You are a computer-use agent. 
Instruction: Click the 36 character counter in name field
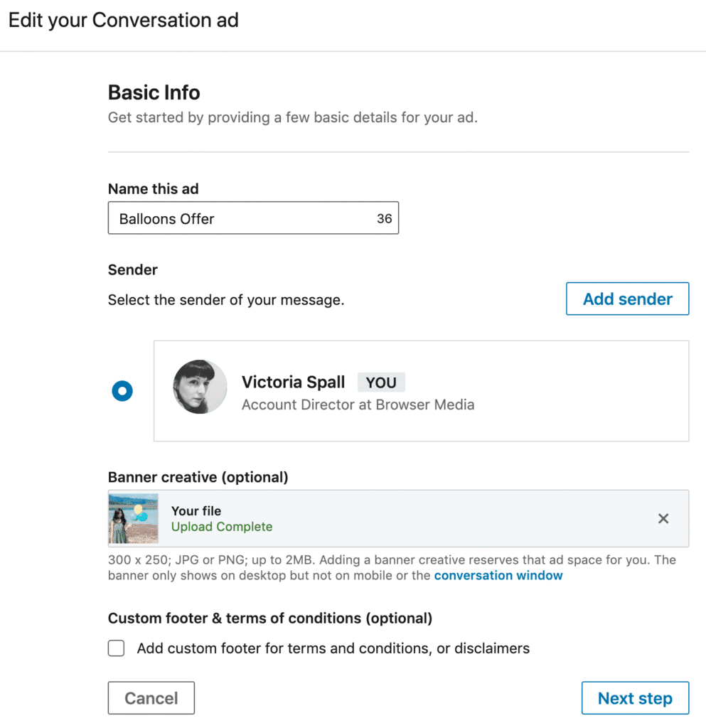(x=384, y=219)
